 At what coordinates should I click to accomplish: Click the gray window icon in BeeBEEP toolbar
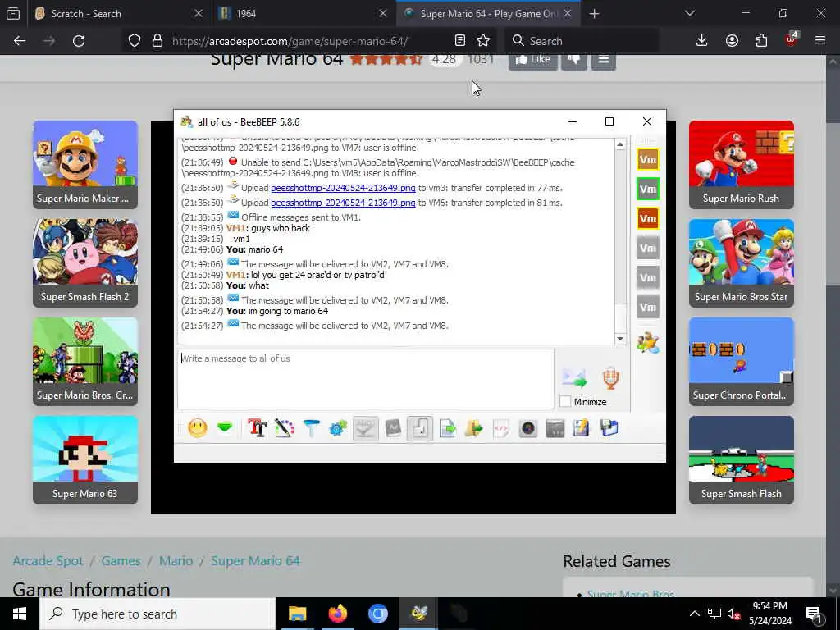[555, 428]
